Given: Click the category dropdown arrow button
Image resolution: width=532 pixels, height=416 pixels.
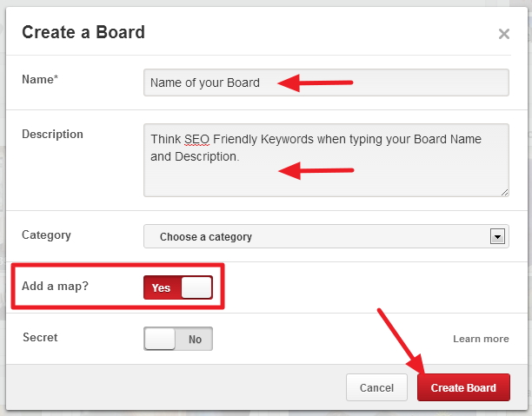Looking at the screenshot, I should tap(497, 236).
